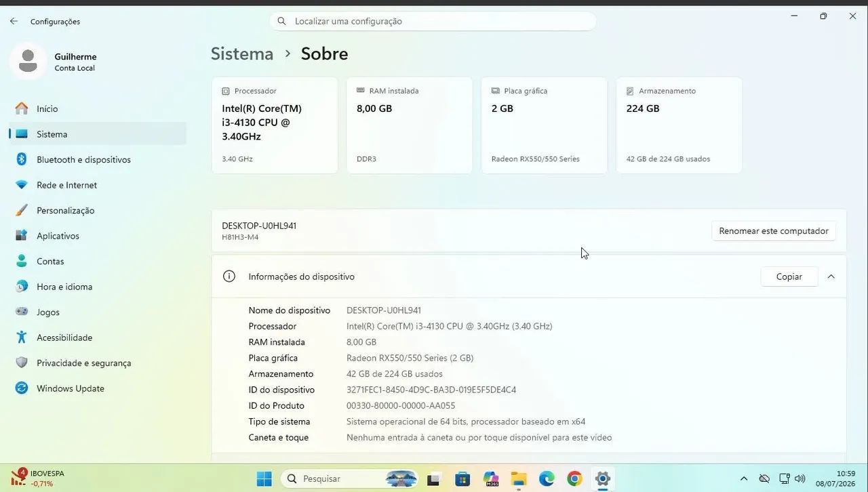Copy device information with Copiar
This screenshot has width=868, height=492.
point(789,276)
